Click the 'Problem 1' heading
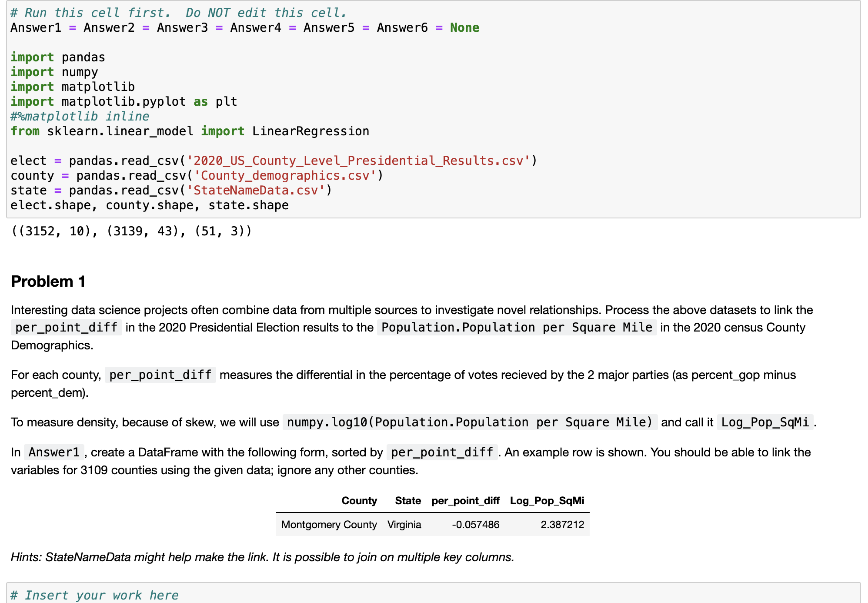 pyautogui.click(x=48, y=281)
